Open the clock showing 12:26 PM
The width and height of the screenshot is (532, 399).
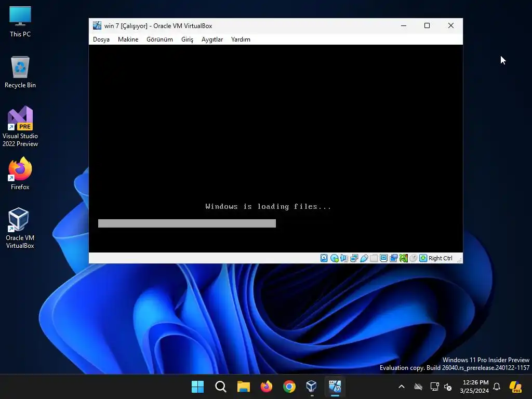coord(474,387)
